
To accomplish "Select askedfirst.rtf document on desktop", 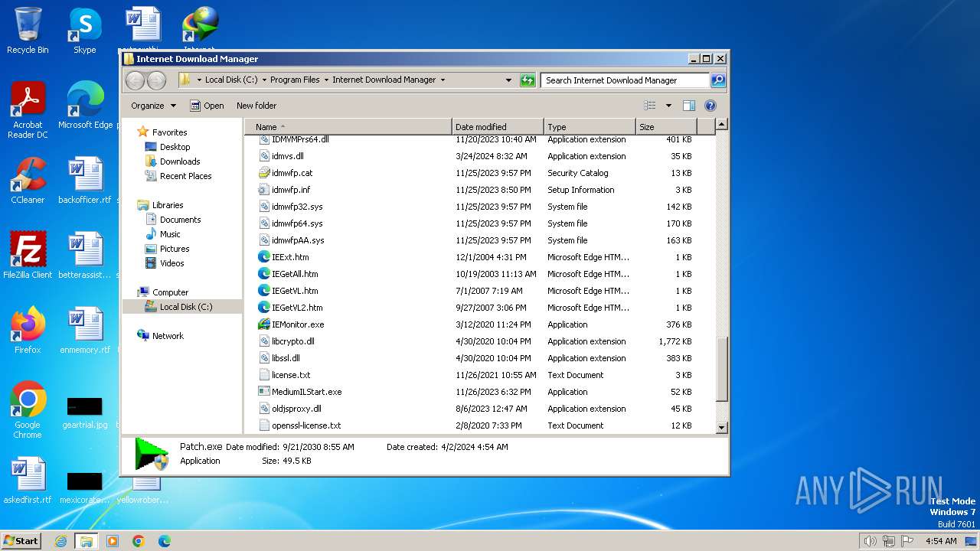I will (28, 481).
